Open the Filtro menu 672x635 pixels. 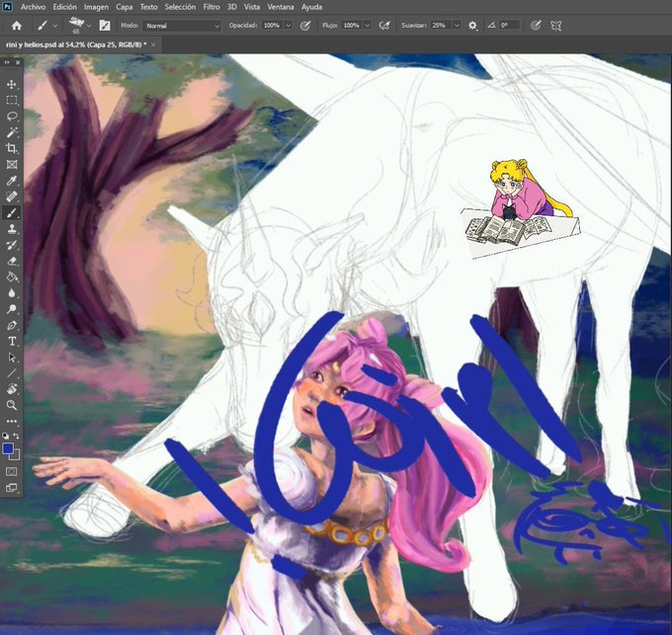click(211, 7)
